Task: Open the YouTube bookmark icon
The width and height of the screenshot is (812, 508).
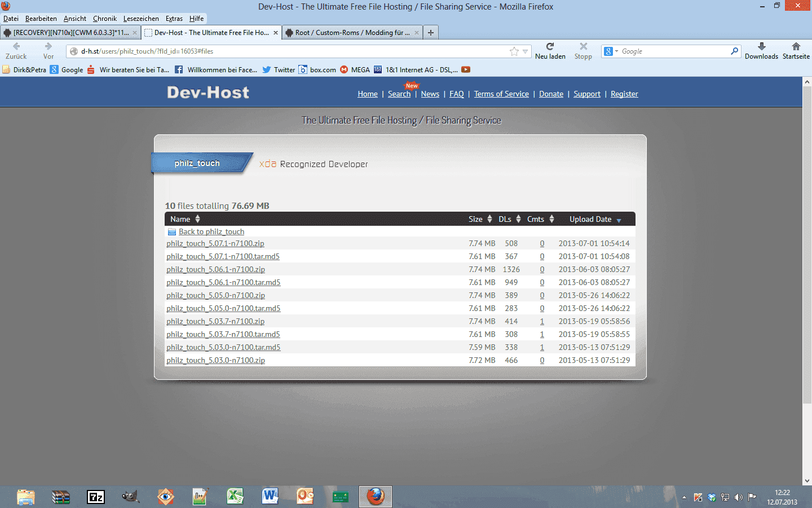Action: coord(466,70)
